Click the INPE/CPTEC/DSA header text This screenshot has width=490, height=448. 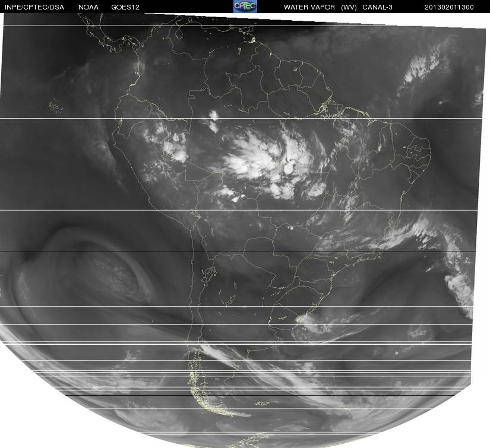click(34, 7)
